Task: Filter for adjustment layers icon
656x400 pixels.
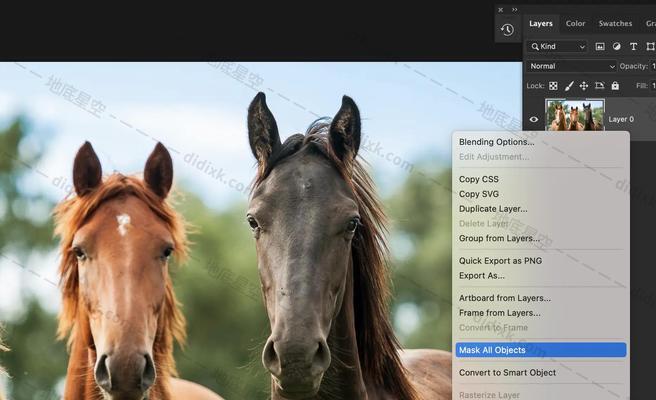Action: tap(616, 46)
